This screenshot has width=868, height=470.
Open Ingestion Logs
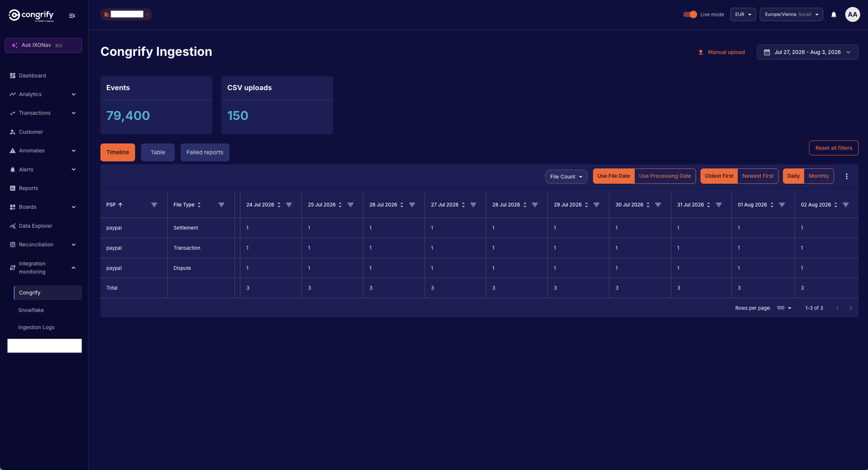coord(36,327)
